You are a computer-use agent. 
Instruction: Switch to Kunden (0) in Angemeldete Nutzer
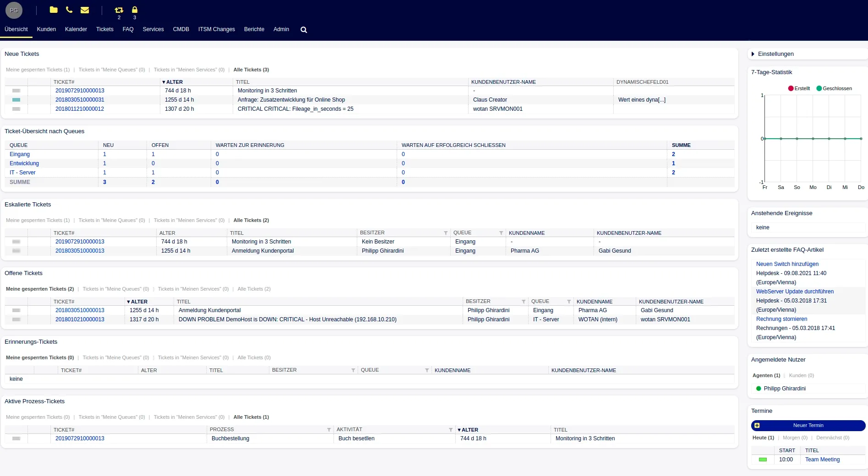802,375
